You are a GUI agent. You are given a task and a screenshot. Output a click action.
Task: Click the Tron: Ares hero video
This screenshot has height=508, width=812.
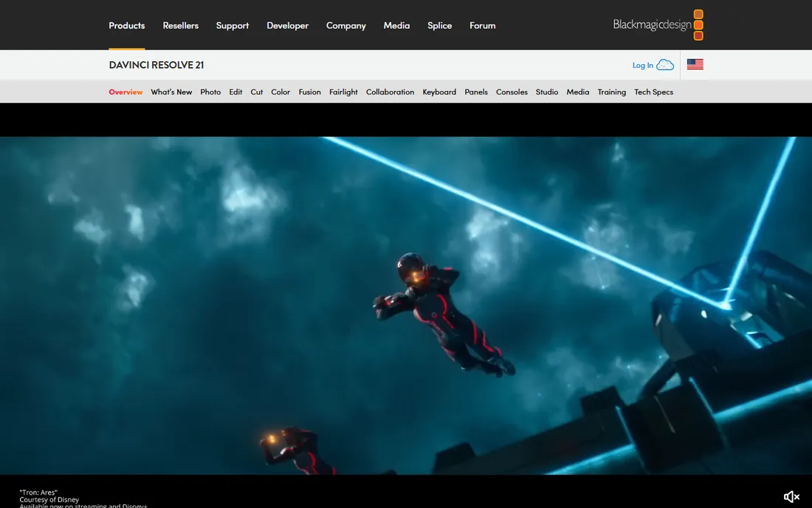[x=406, y=306]
